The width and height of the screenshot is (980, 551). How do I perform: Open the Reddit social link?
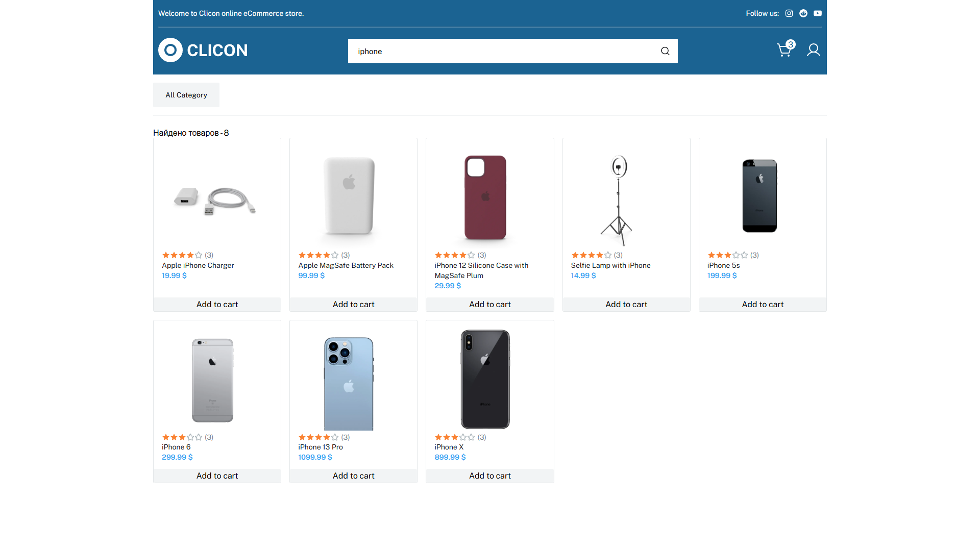803,13
